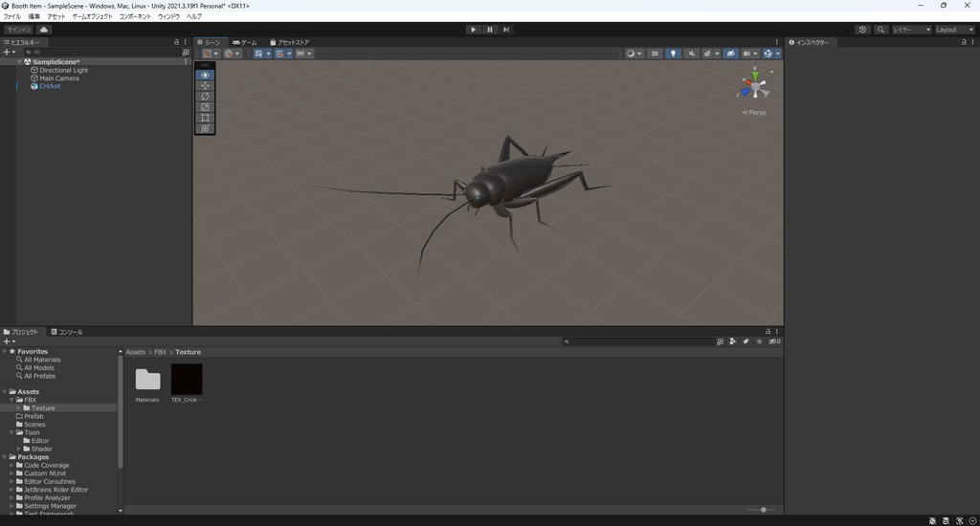Open the Undo History icon
The image size is (980, 526).
click(x=862, y=30)
